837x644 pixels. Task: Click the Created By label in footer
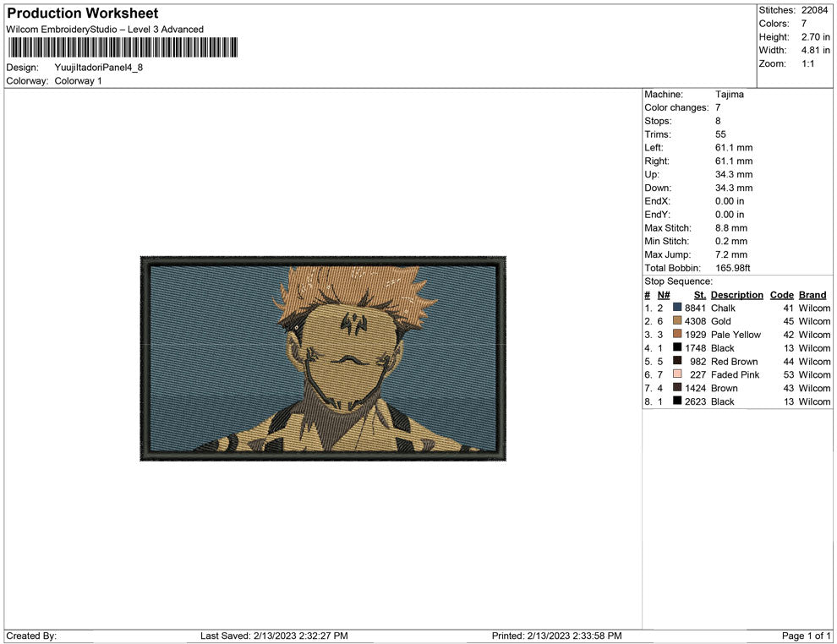31,636
